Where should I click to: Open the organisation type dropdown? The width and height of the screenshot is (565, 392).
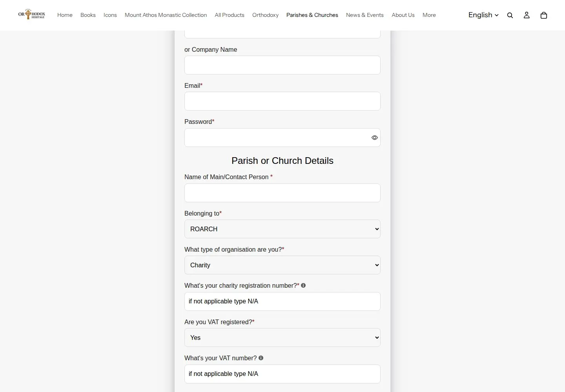(x=282, y=265)
